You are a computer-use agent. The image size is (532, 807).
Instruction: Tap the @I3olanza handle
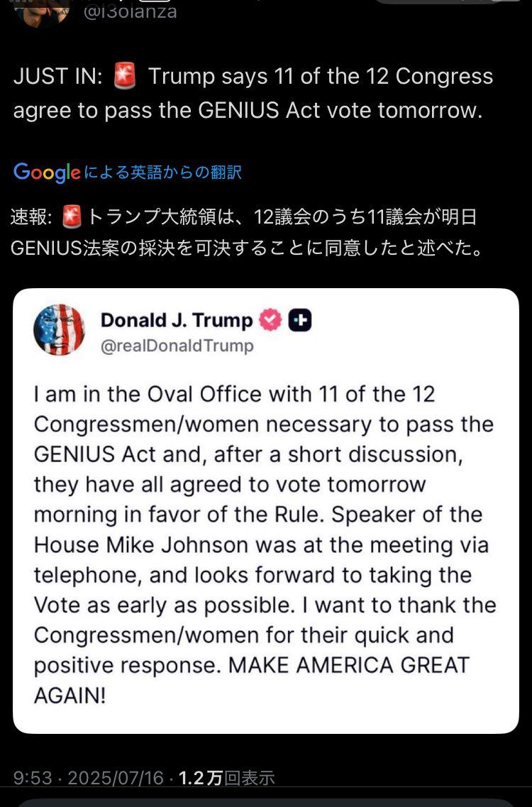[131, 11]
